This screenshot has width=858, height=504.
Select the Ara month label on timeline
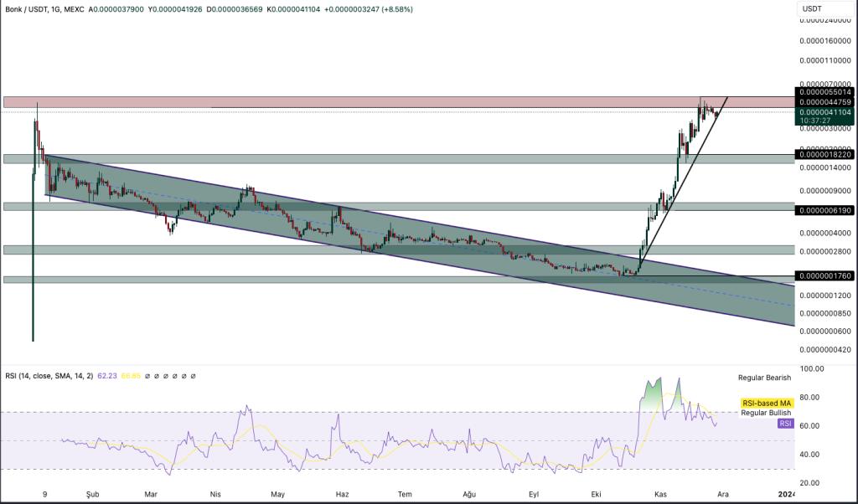point(721,494)
